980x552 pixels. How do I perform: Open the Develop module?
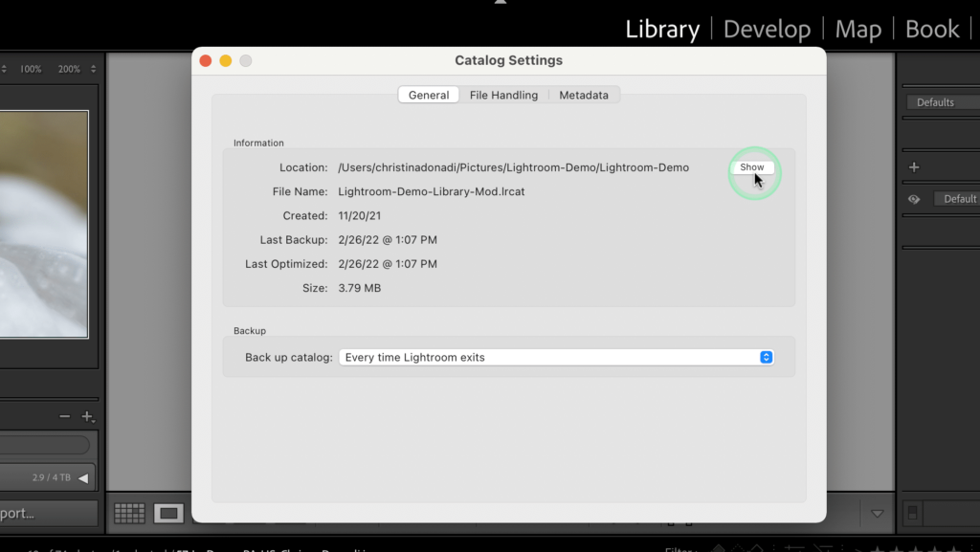click(x=767, y=29)
